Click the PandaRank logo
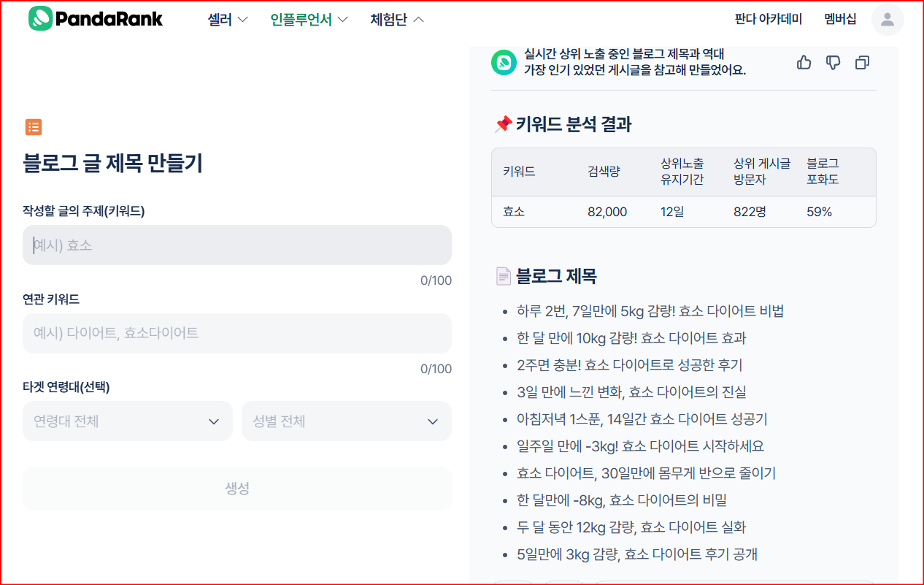The height and width of the screenshot is (585, 924). click(x=95, y=18)
